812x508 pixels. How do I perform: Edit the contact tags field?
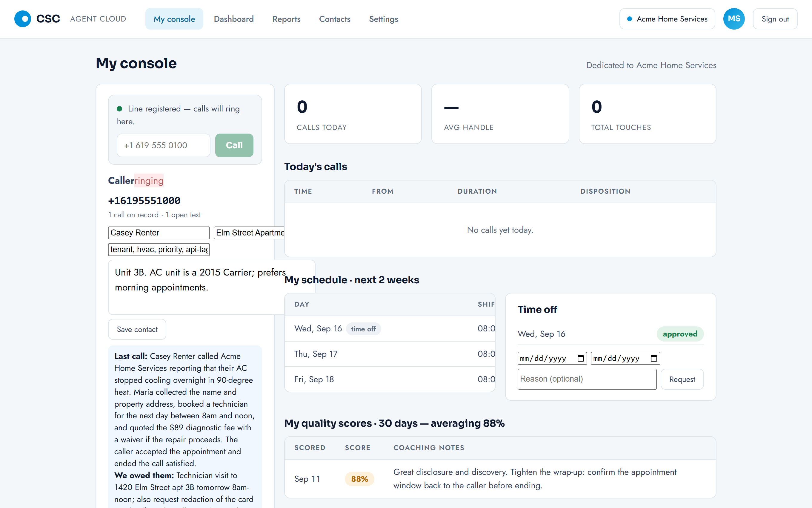(159, 249)
